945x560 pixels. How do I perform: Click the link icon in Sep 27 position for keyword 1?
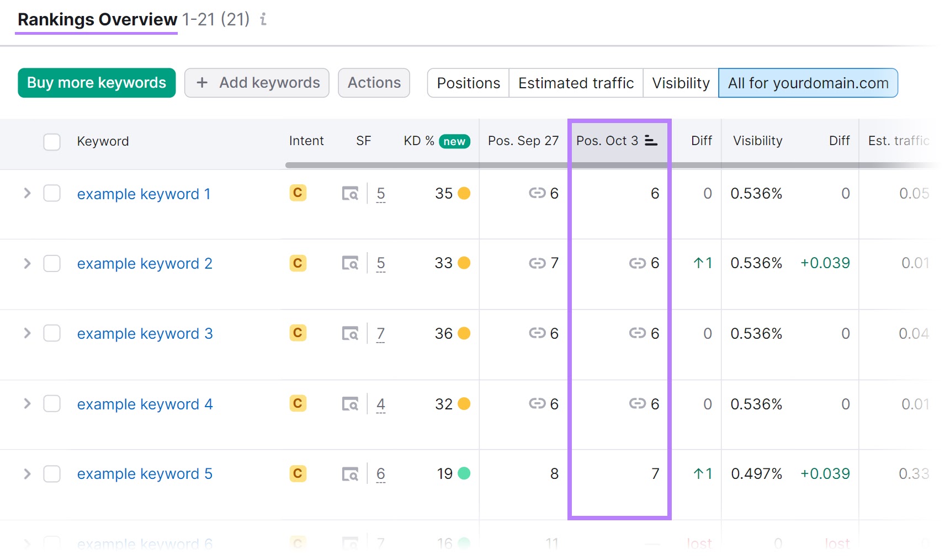(x=537, y=193)
